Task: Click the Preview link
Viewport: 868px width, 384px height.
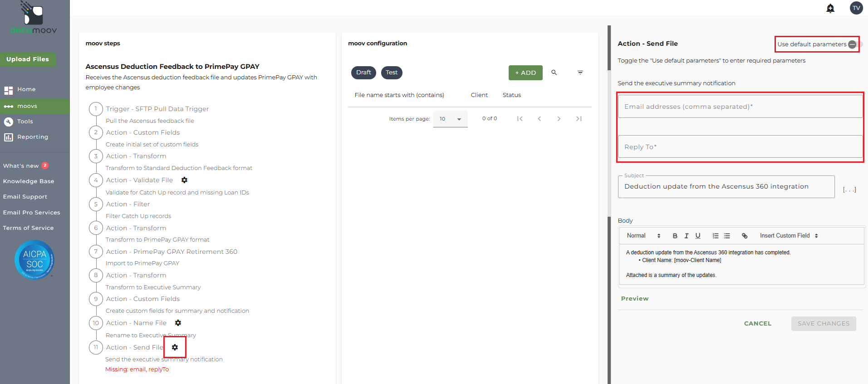Action: (635, 299)
